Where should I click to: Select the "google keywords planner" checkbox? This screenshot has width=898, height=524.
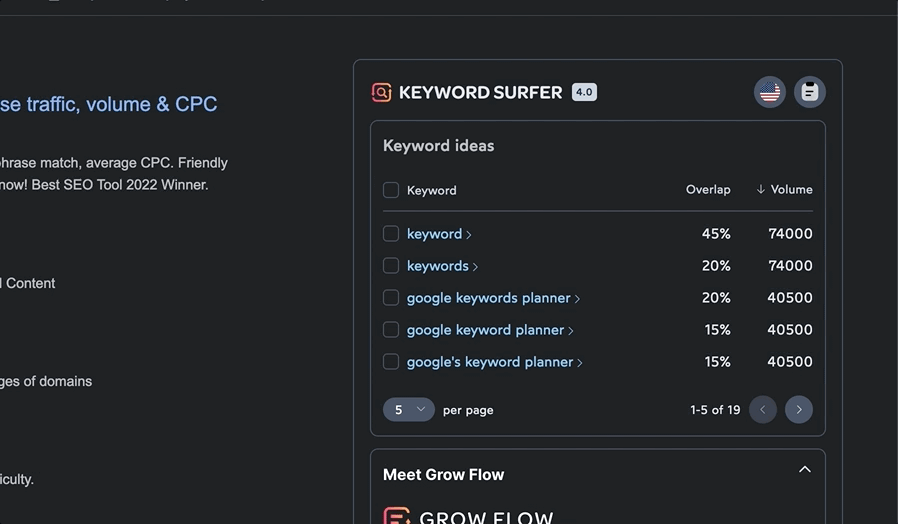coord(391,298)
